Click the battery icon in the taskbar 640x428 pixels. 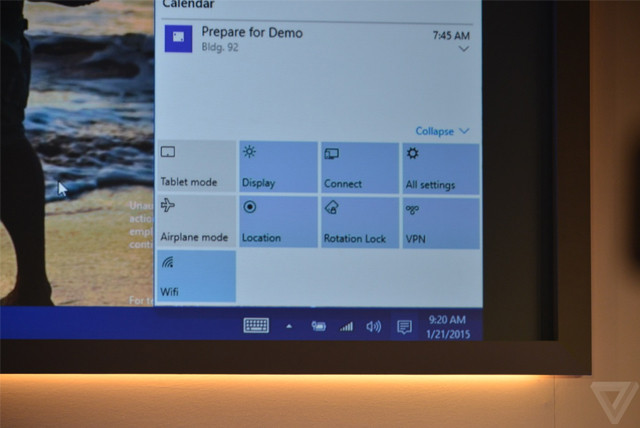click(x=319, y=326)
